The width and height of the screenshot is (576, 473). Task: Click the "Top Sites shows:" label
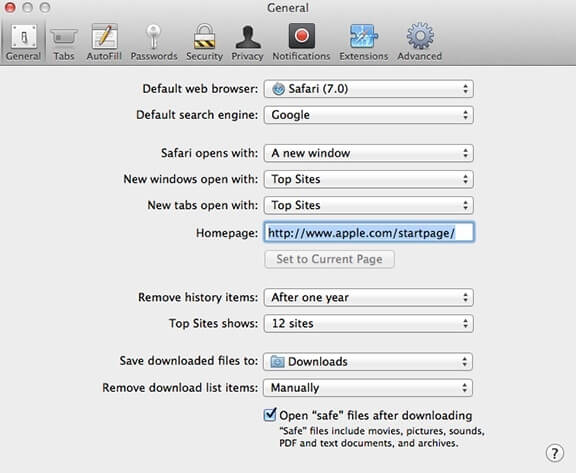pos(213,324)
